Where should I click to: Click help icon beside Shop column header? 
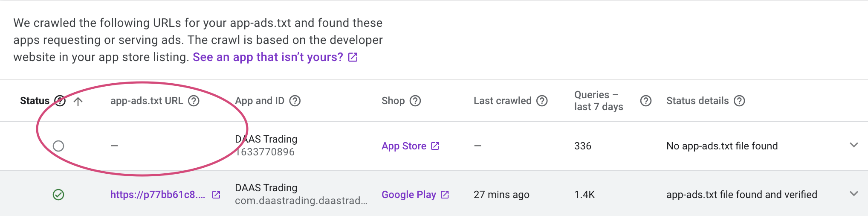click(415, 101)
